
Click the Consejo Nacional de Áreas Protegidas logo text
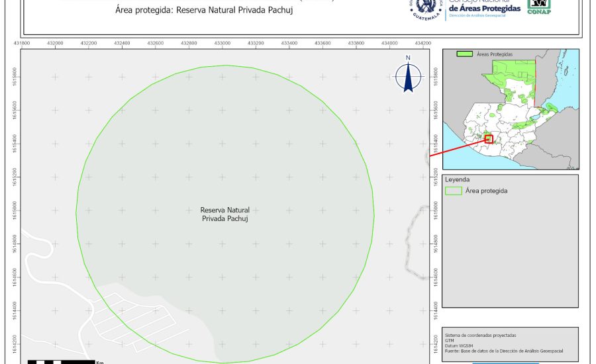484,7
